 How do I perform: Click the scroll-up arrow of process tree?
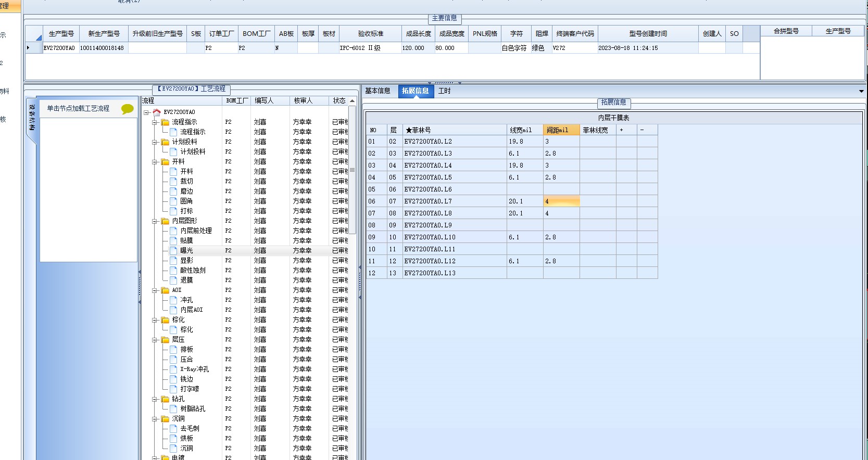(353, 101)
